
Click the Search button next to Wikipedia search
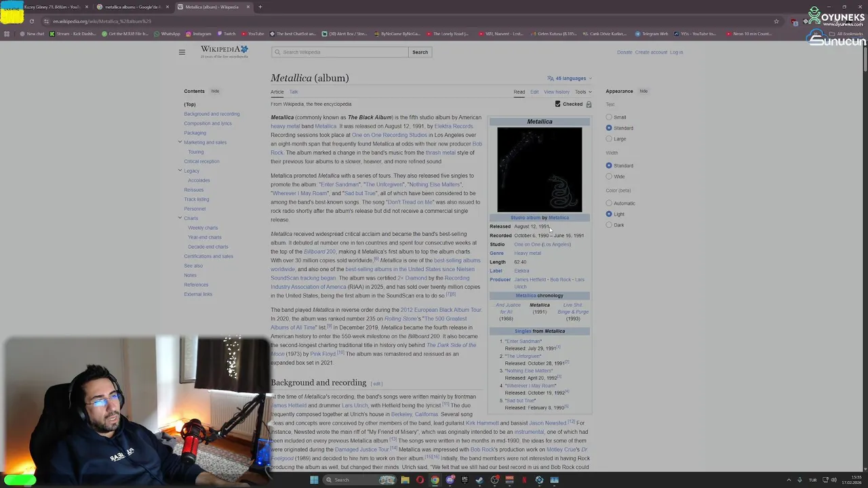tap(420, 52)
